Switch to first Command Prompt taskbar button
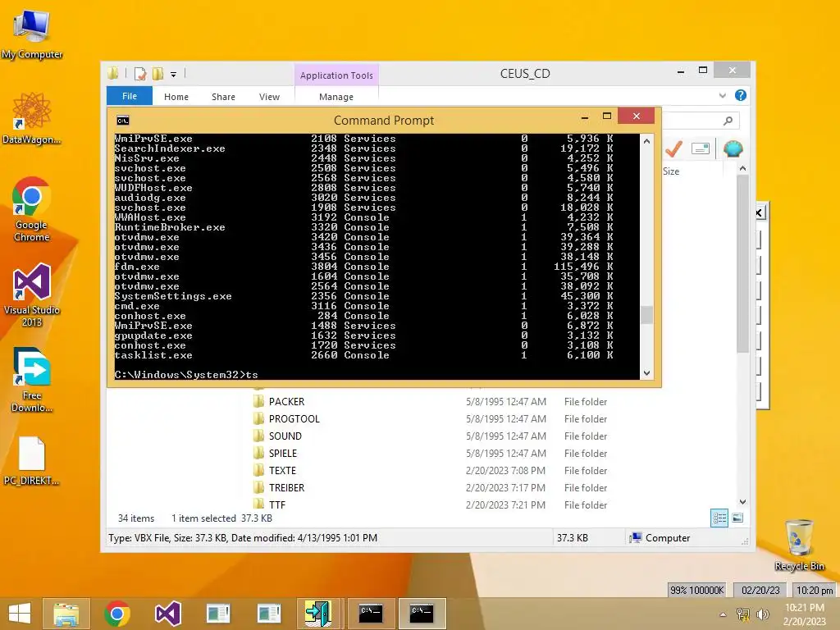Viewport: 840px width, 630px height. pos(371,614)
